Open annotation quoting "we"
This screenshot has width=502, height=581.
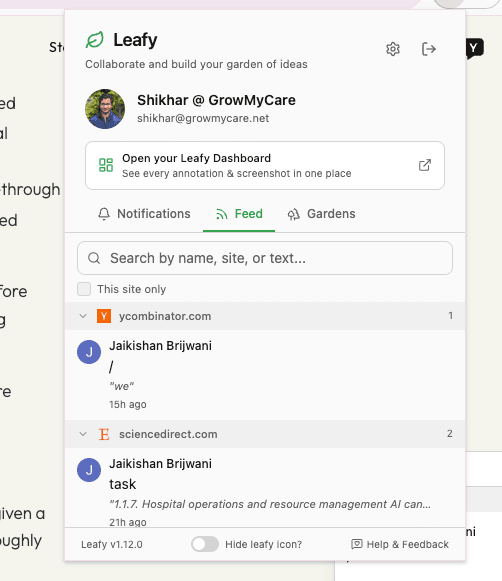coord(265,375)
